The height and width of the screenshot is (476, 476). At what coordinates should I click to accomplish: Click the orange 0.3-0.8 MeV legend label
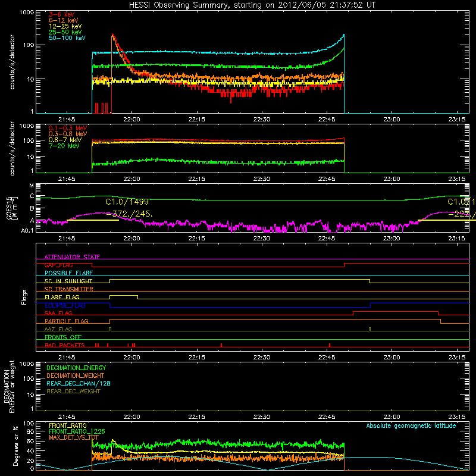68,134
